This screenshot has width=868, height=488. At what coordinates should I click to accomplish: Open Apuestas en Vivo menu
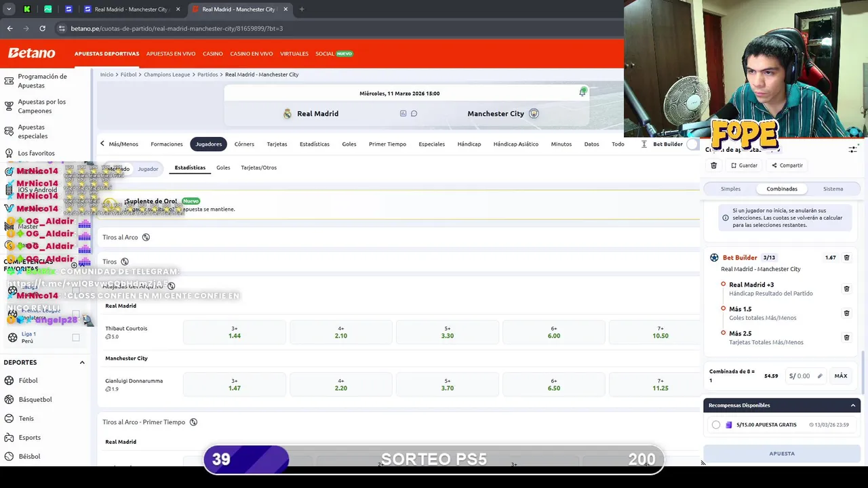[x=171, y=54]
